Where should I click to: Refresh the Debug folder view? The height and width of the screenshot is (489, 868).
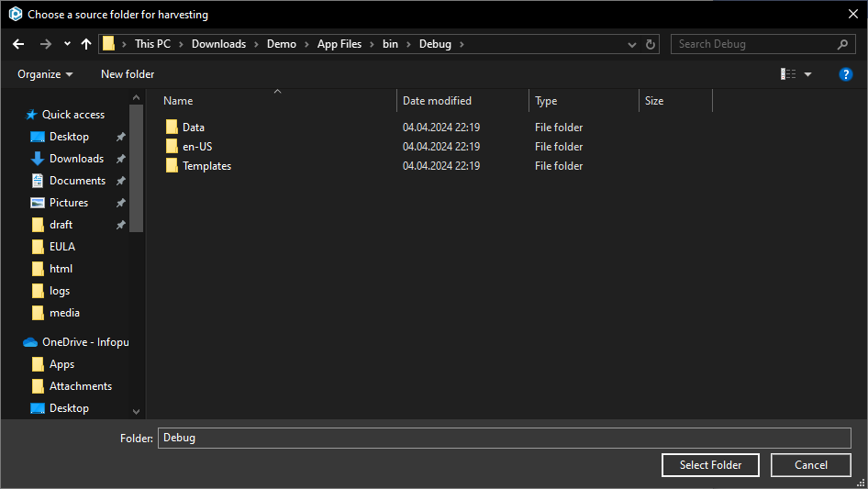click(x=651, y=44)
